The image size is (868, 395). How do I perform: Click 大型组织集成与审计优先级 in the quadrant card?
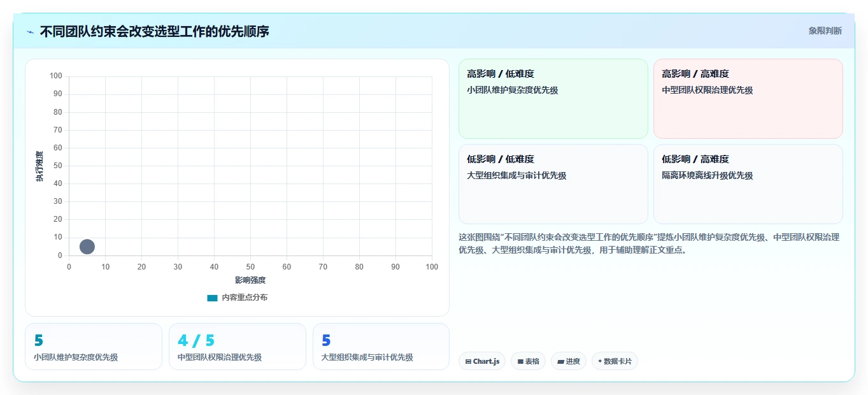point(516,176)
